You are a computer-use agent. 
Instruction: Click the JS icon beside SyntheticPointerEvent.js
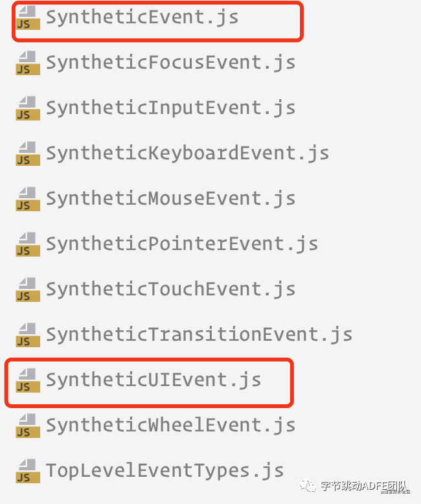click(28, 244)
